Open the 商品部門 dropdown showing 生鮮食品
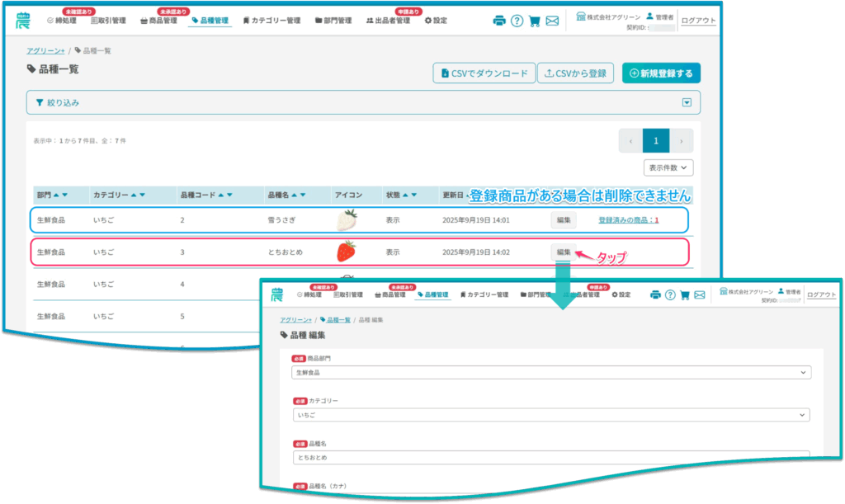 pyautogui.click(x=551, y=373)
